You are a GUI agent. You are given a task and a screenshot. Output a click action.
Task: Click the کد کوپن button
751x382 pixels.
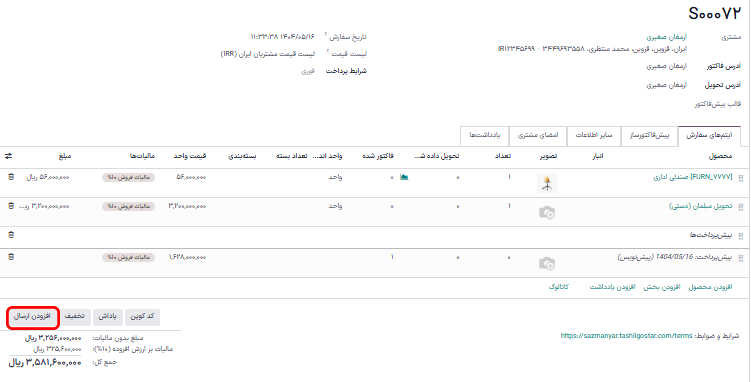(x=142, y=317)
